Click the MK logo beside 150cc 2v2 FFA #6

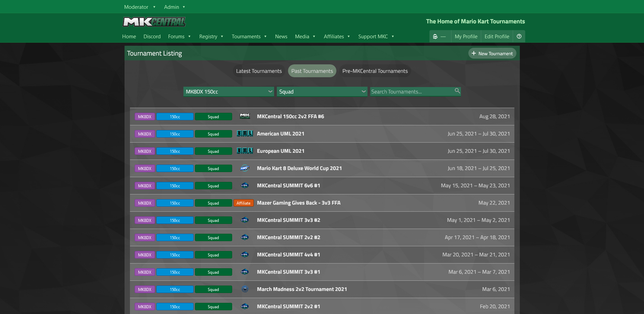(x=245, y=117)
